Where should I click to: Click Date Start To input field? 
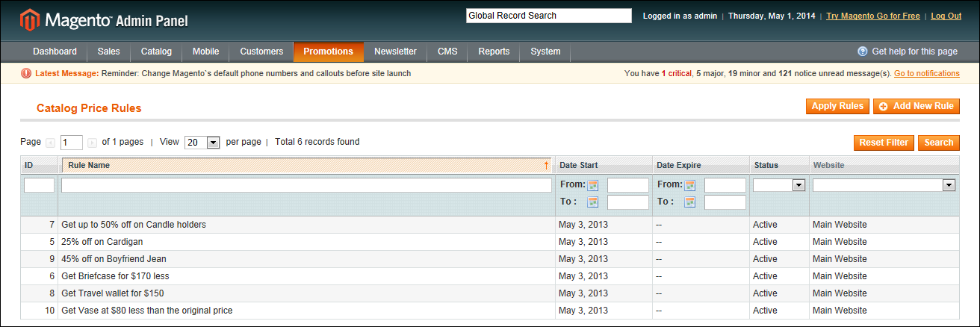(628, 202)
